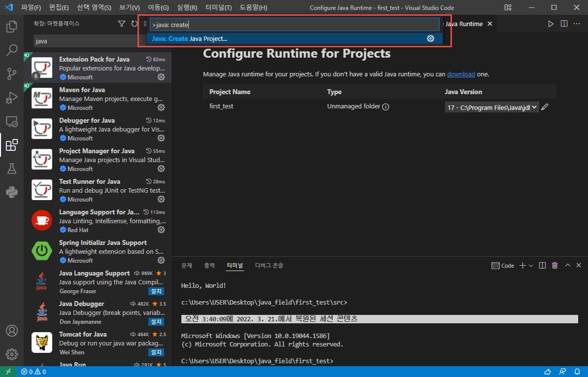The width and height of the screenshot is (588, 377).
Task: Open the Remote Explorer view
Action: [12, 121]
